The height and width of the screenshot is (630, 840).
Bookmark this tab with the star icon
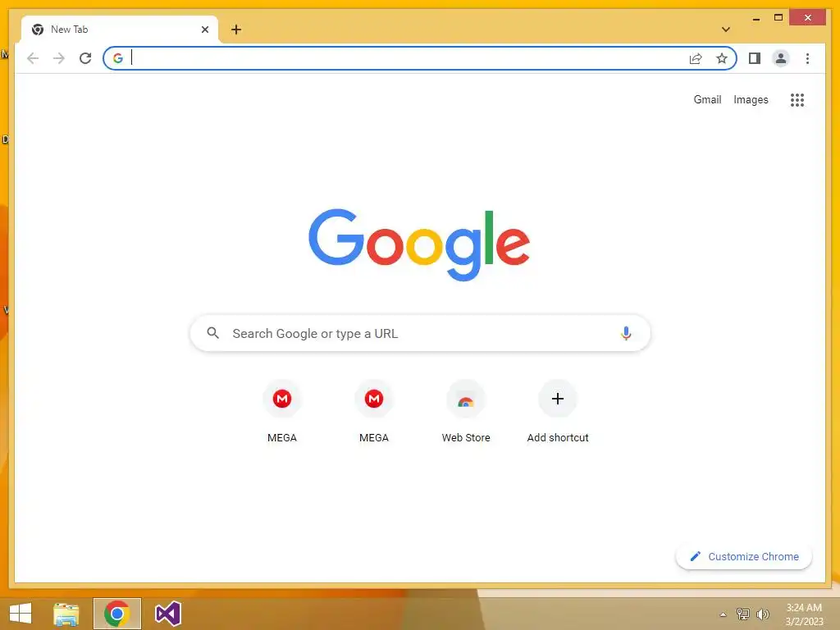coord(722,58)
